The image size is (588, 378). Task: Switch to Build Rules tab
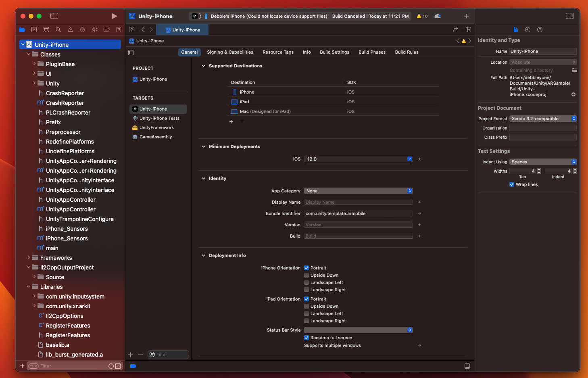[407, 52]
